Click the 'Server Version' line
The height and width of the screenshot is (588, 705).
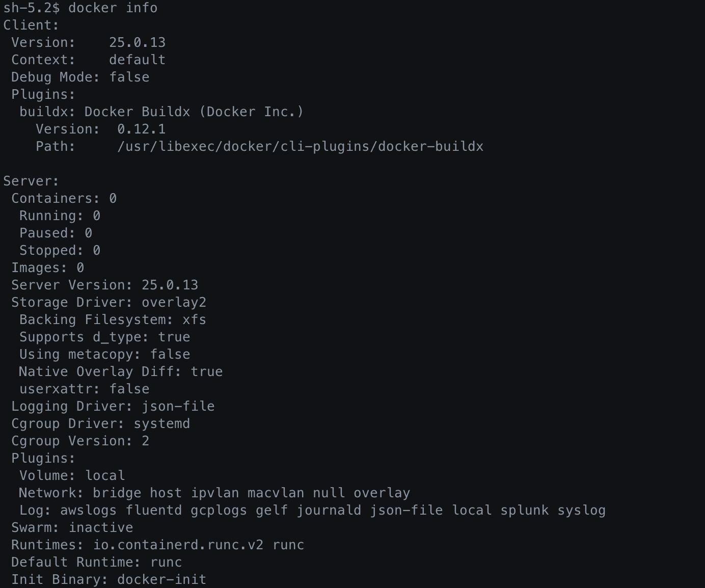[104, 285]
